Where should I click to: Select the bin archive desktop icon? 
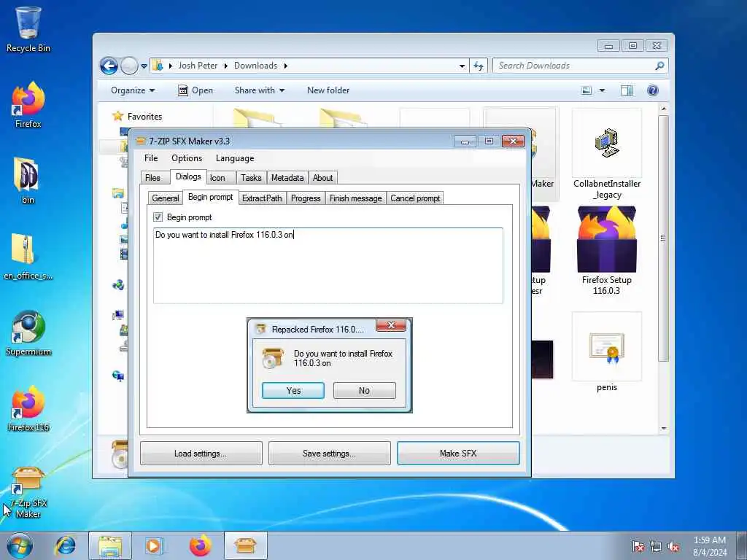coord(27,181)
